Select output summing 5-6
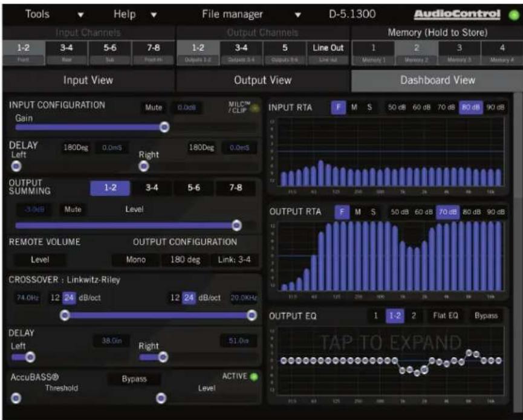The width and height of the screenshot is (523, 420). (194, 188)
